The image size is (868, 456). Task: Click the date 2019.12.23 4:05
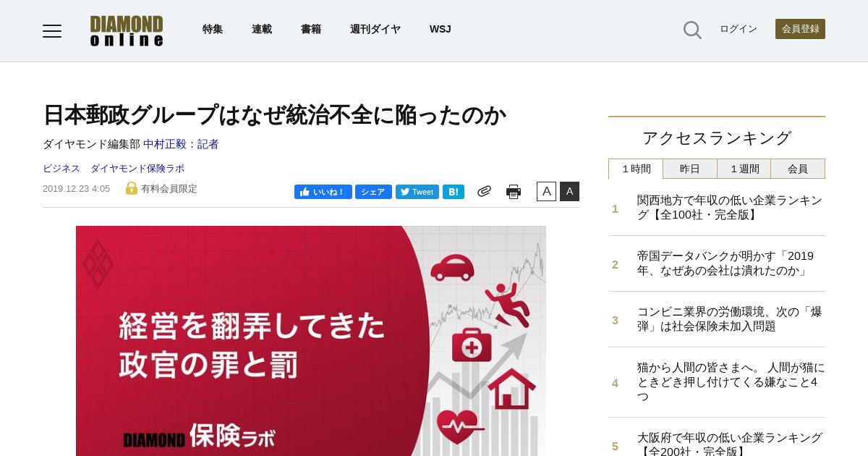[x=76, y=189]
